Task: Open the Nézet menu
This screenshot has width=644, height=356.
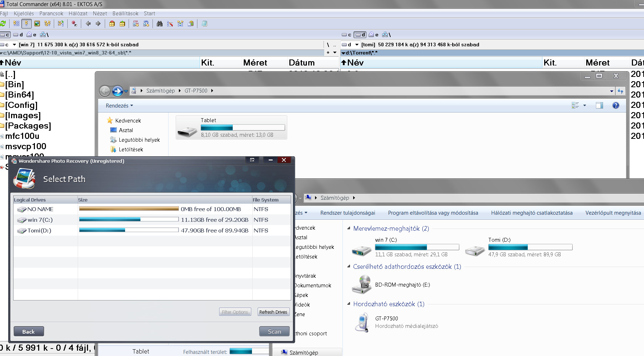Action: click(x=100, y=14)
